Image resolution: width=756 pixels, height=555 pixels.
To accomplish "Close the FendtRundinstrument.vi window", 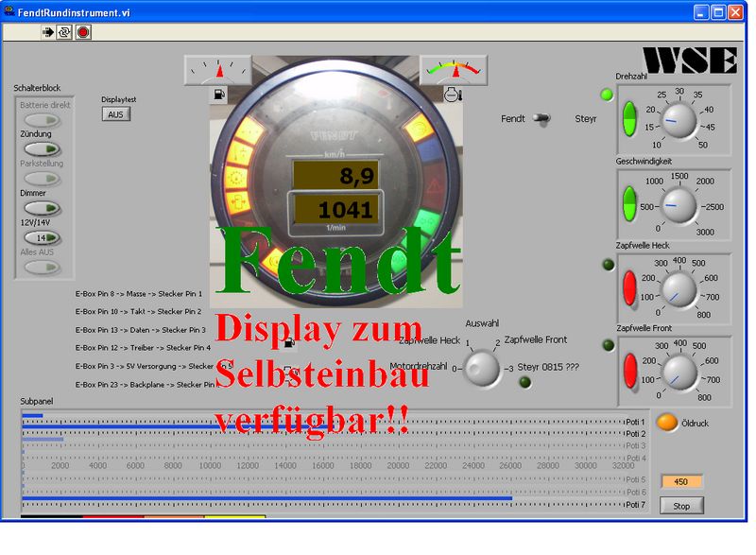I will pos(736,12).
